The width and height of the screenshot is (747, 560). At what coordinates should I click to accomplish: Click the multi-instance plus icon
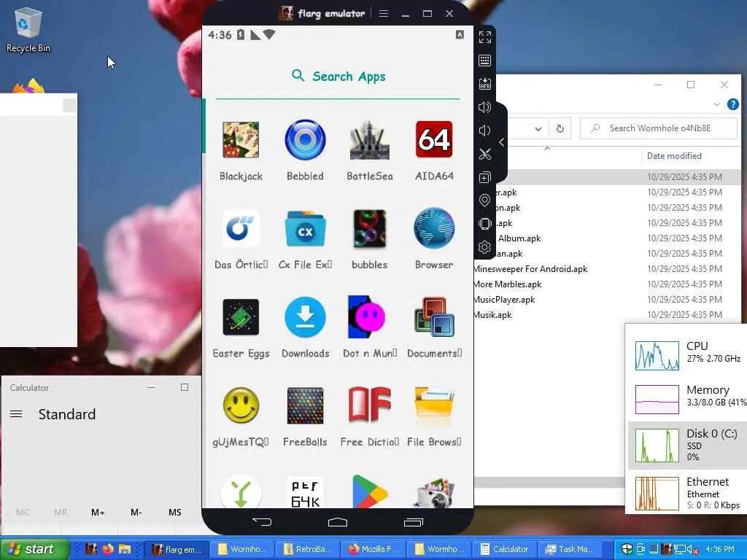(484, 178)
